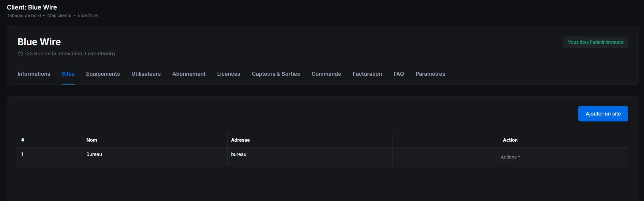The width and height of the screenshot is (644, 201).
Task: Click the Nom column header
Action: 92,140
